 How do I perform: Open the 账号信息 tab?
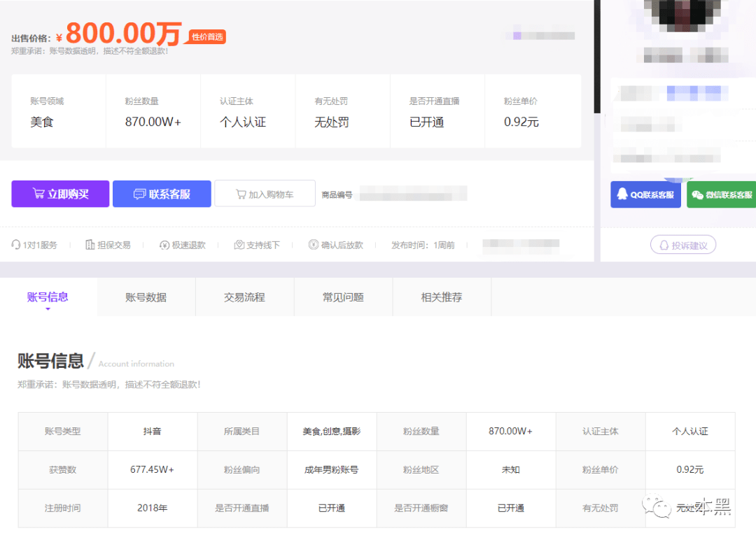pyautogui.click(x=48, y=297)
